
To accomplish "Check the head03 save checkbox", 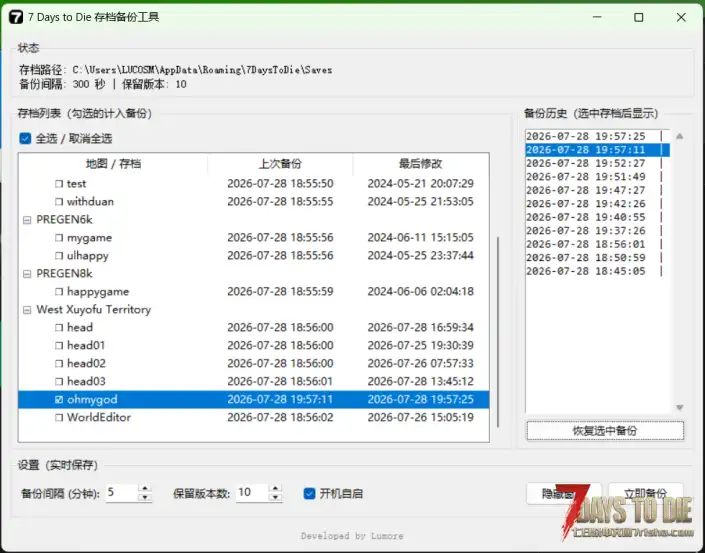I will coord(59,382).
